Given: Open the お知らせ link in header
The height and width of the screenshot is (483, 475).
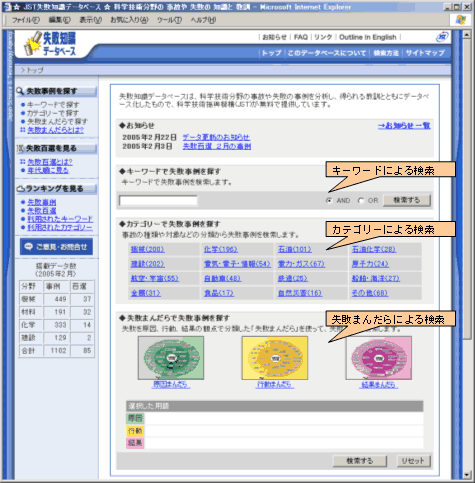Looking at the screenshot, I should click(274, 37).
